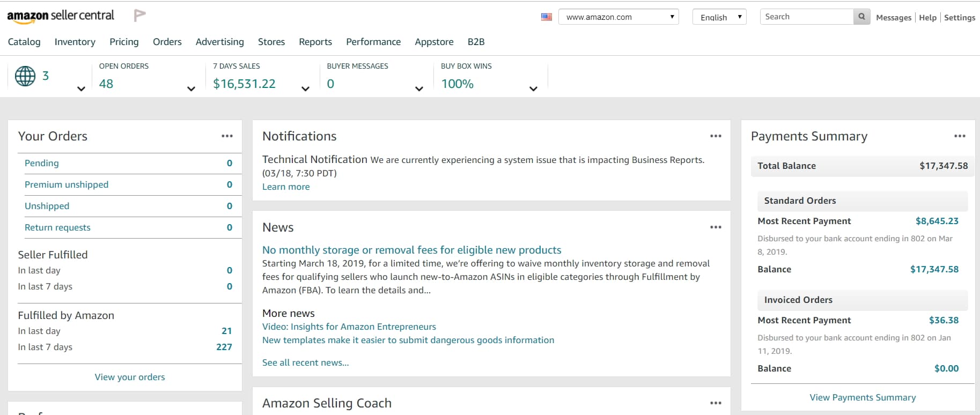Open the Advertising menu
Image resolution: width=980 pixels, height=415 pixels.
coord(220,42)
